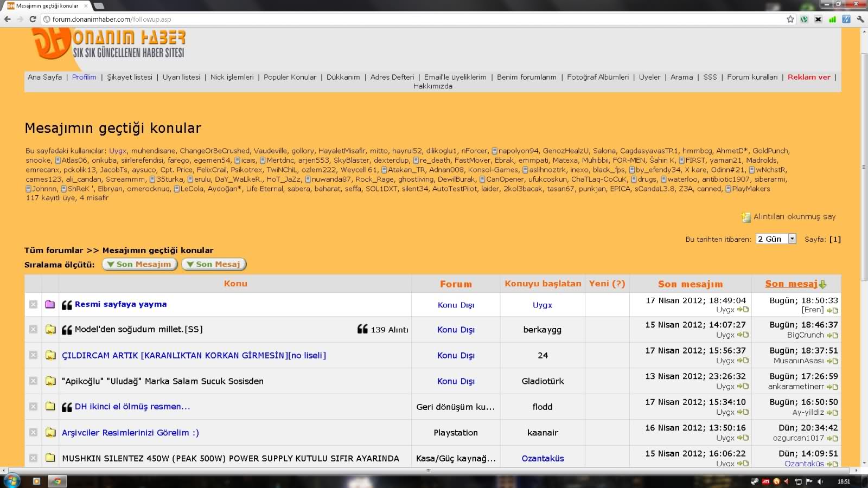Click the Alıntıları okunmuş say link

[794, 216]
